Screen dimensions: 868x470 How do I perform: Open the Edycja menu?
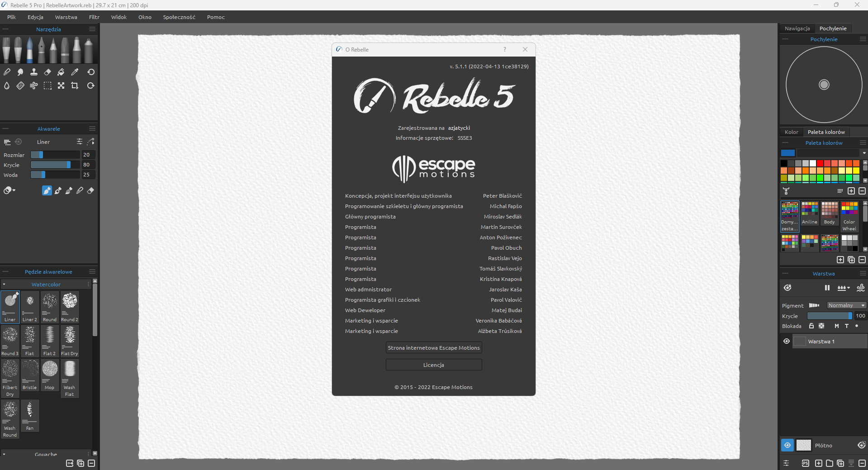coord(35,17)
